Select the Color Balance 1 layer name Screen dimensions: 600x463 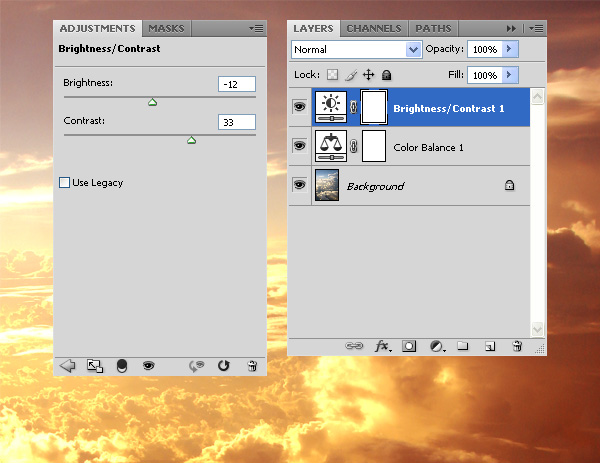point(428,148)
